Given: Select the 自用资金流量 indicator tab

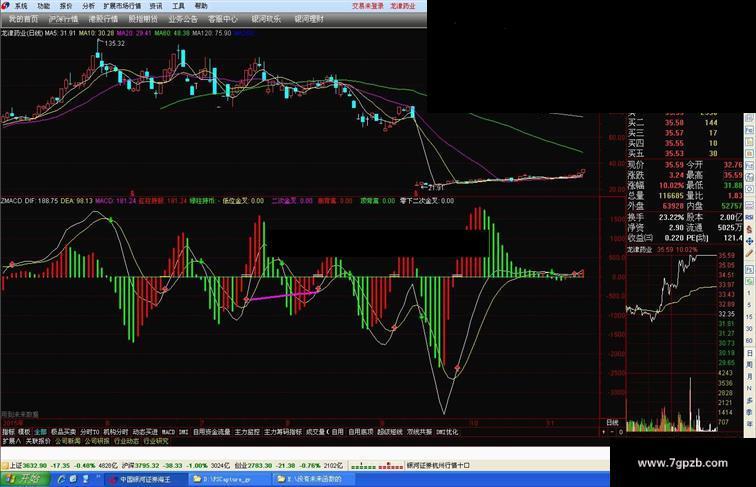Looking at the screenshot, I should click(x=212, y=432).
